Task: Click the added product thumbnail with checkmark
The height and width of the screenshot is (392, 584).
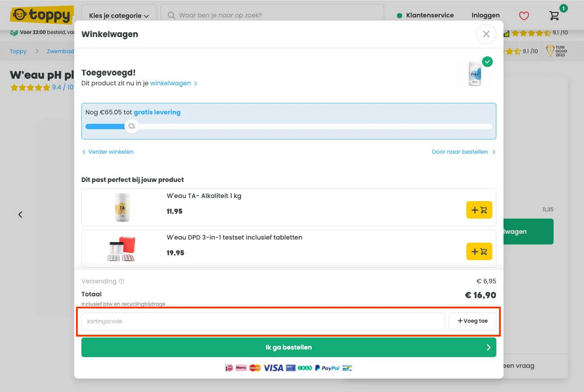Action: click(x=475, y=73)
